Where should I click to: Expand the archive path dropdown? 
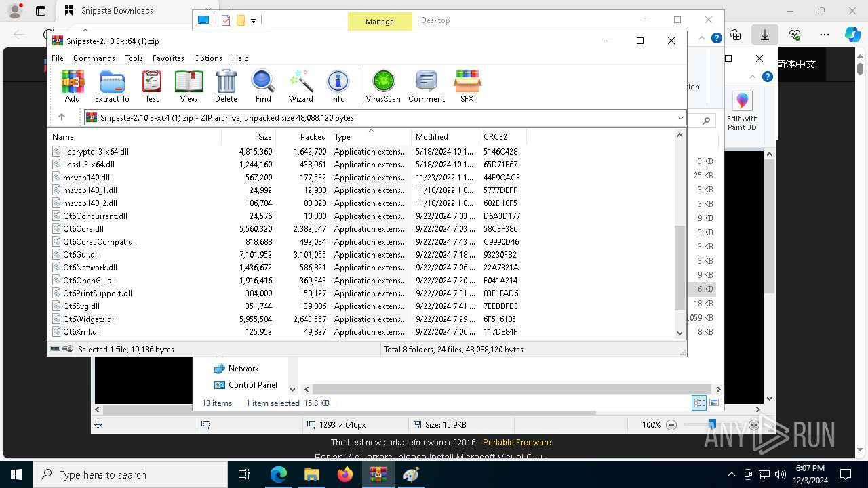point(680,118)
